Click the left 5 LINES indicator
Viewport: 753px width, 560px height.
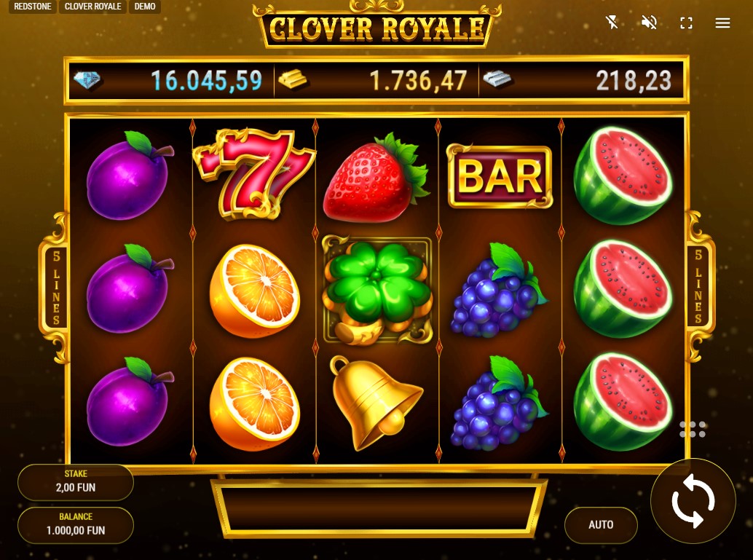[55, 287]
